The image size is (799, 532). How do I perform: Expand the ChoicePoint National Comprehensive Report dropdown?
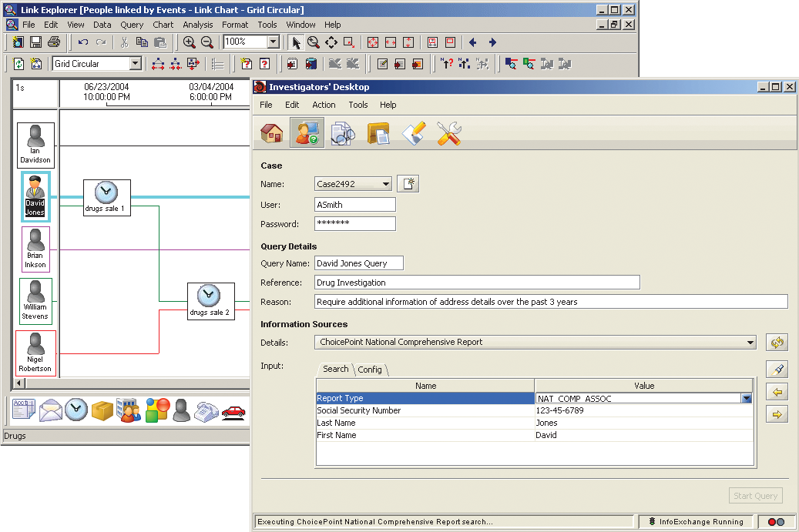pos(750,343)
